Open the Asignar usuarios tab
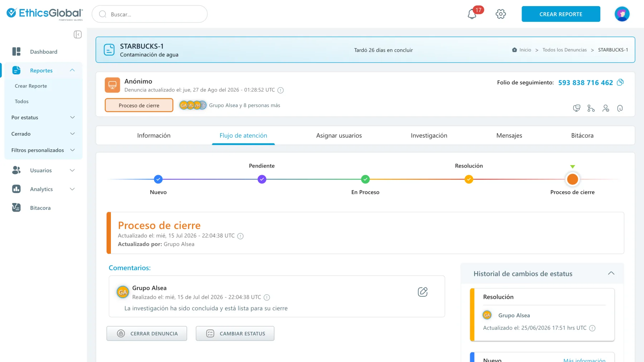The width and height of the screenshot is (644, 362). pyautogui.click(x=339, y=135)
